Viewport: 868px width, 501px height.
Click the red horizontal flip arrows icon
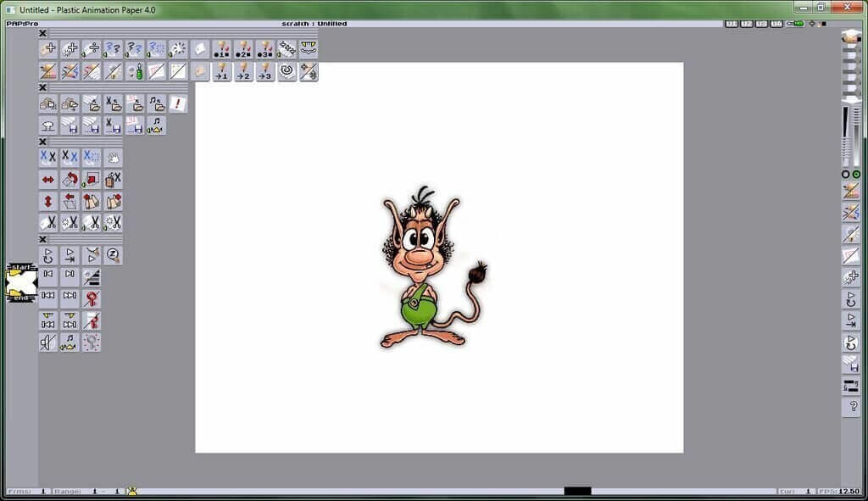(47, 180)
